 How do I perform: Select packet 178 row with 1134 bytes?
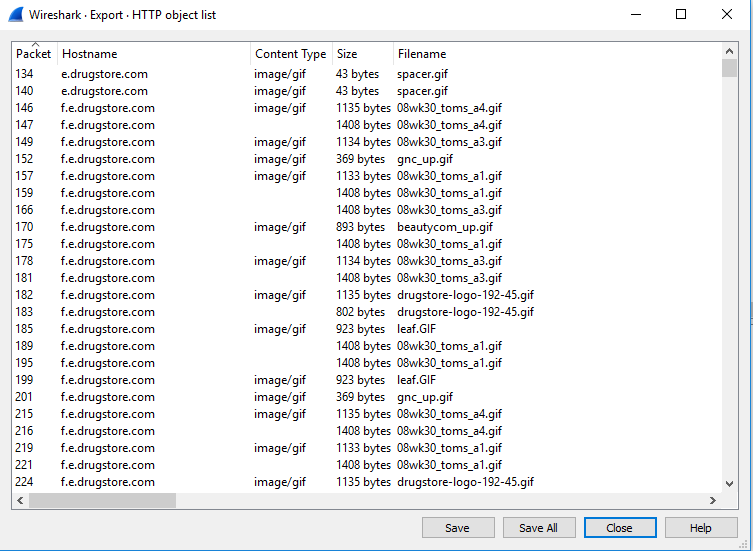[x=366, y=261]
